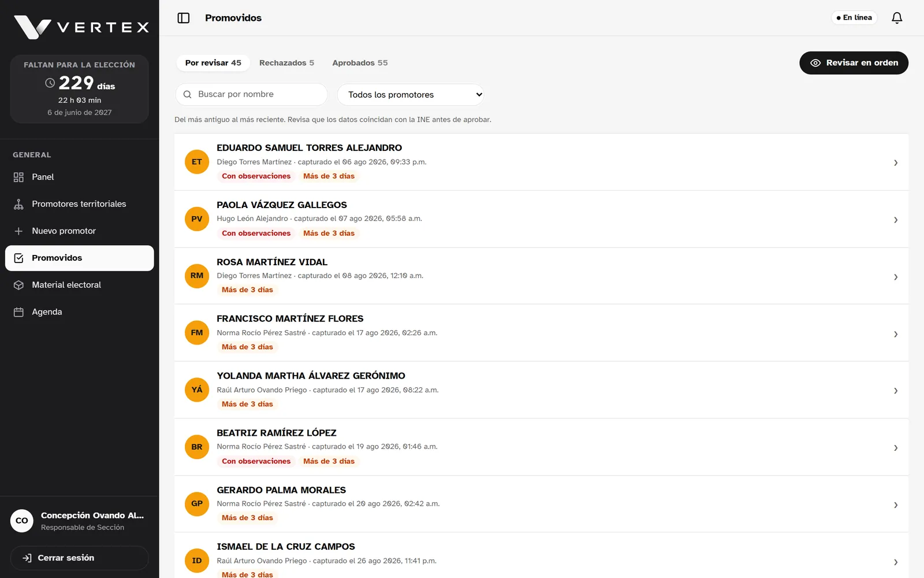Click the Concepción Ovando user name

[92, 516]
